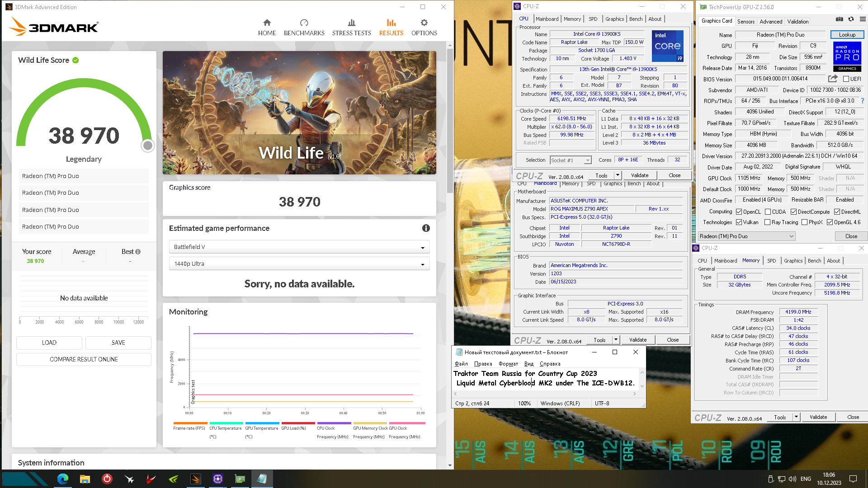Click the Intel Core i9 logo in CPU-Z
Screen dimensions: 868x488
point(667,46)
